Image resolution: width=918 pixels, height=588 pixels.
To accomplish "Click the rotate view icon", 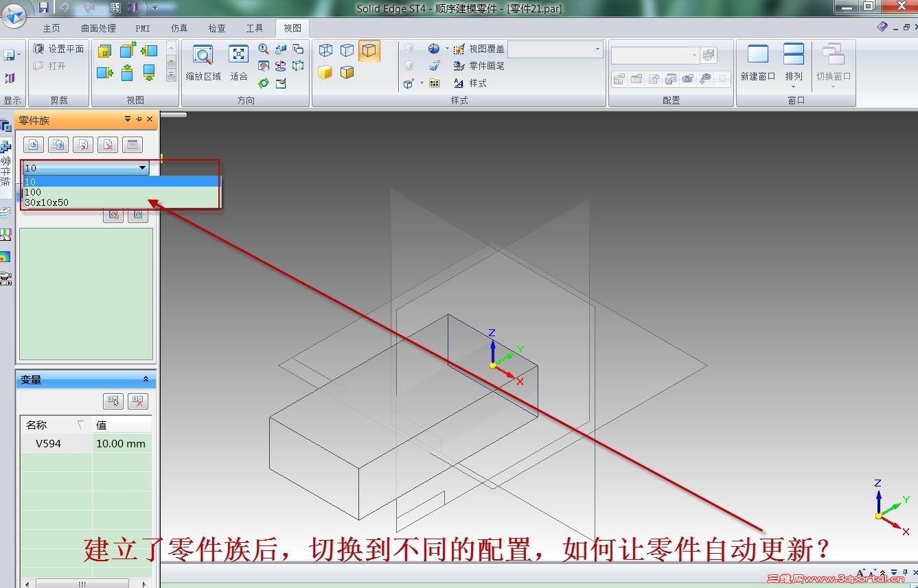I will click(281, 67).
